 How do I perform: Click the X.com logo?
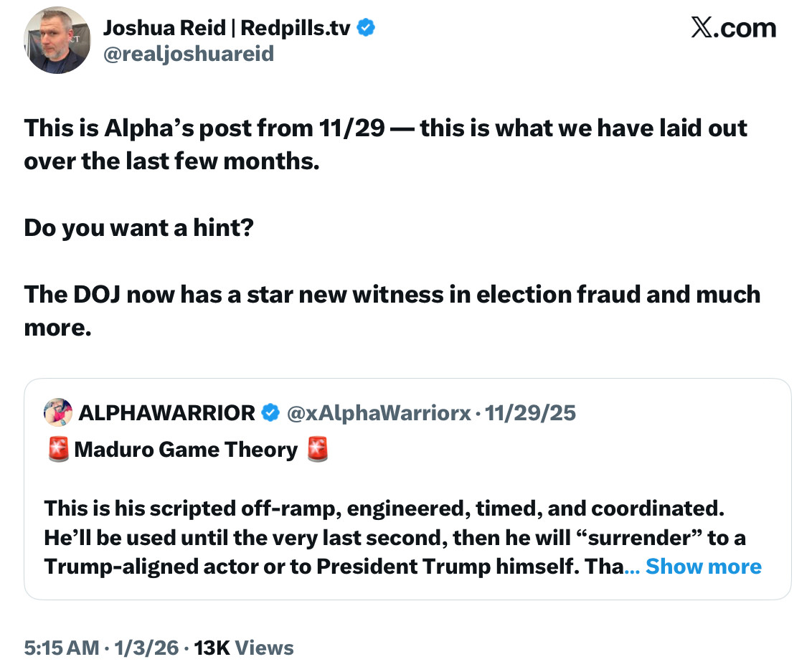pos(732,27)
